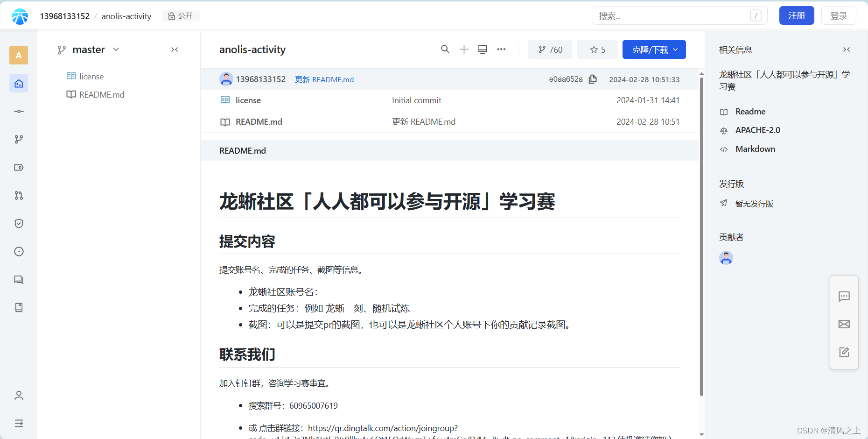This screenshot has height=439, width=868.
Task: Click commit author avatar 13968133152
Action: click(x=226, y=79)
